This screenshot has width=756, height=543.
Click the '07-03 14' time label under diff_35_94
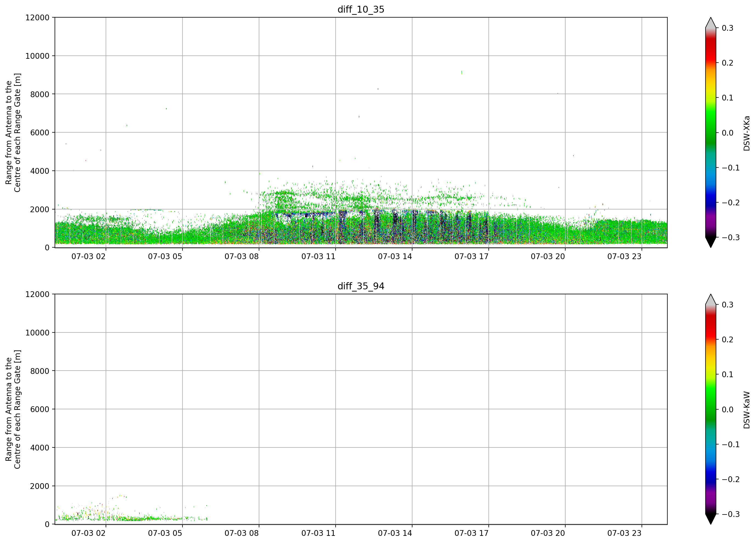[x=395, y=533]
